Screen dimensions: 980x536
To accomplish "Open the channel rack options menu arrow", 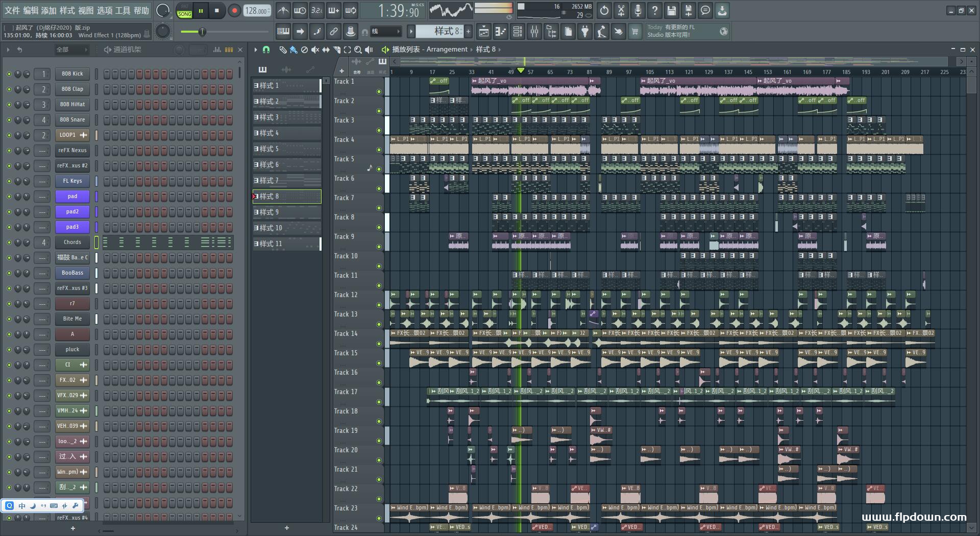I will [8, 50].
